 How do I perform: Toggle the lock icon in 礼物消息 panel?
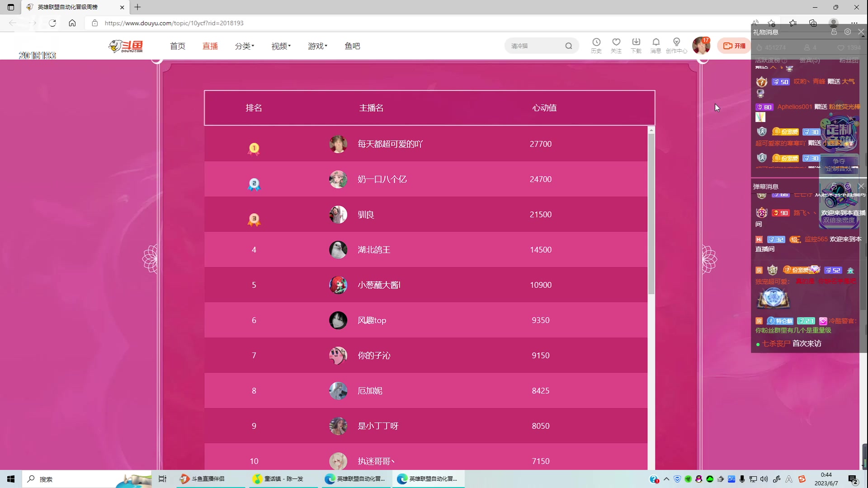(834, 32)
